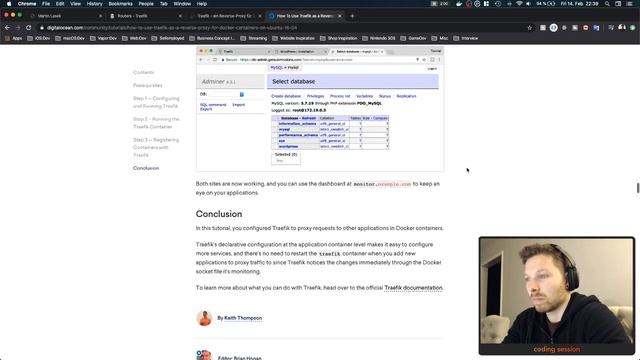Open the Apps bookmarks shortcut

coord(13,38)
